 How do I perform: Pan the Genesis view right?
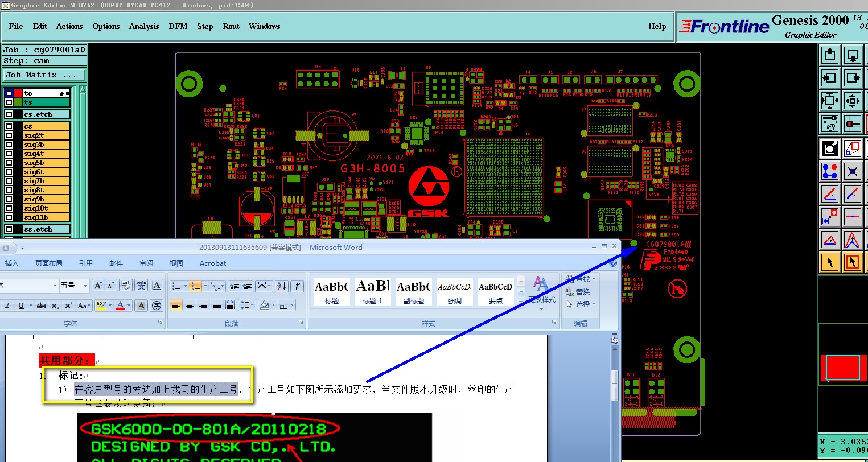pos(853,78)
